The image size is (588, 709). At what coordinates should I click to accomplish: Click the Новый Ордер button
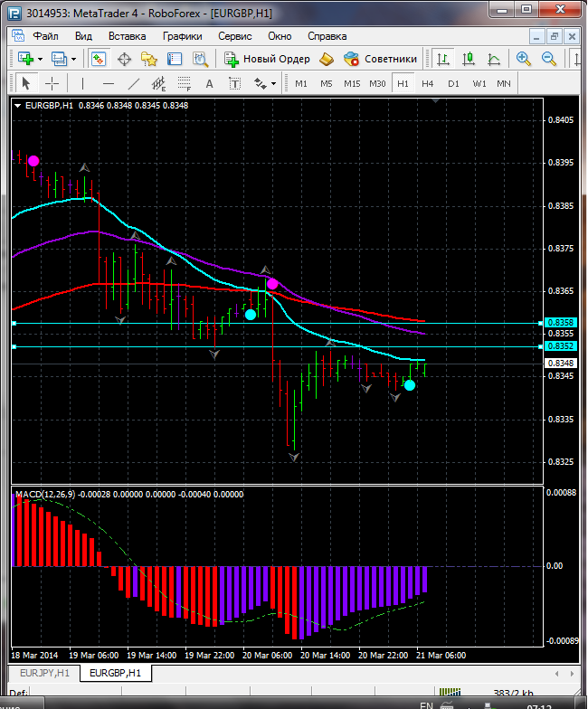267,59
